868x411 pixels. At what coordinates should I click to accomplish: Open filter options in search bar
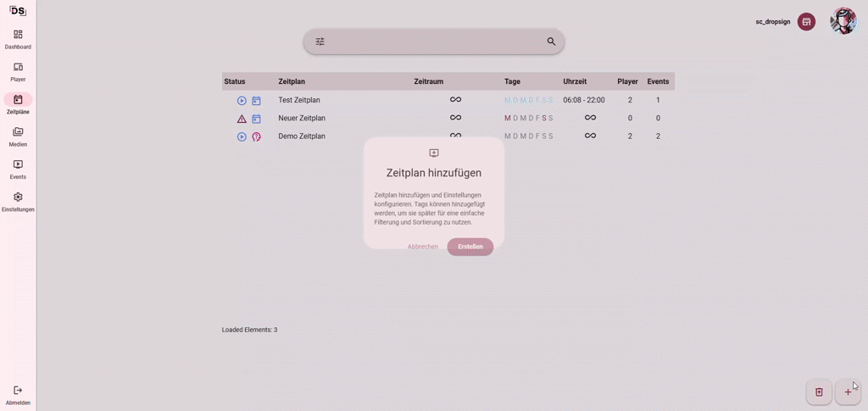tap(320, 42)
